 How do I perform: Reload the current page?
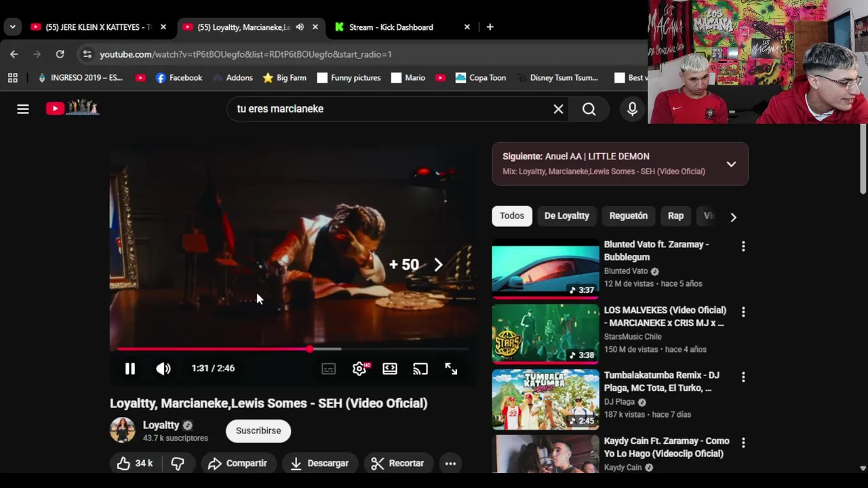(x=60, y=54)
